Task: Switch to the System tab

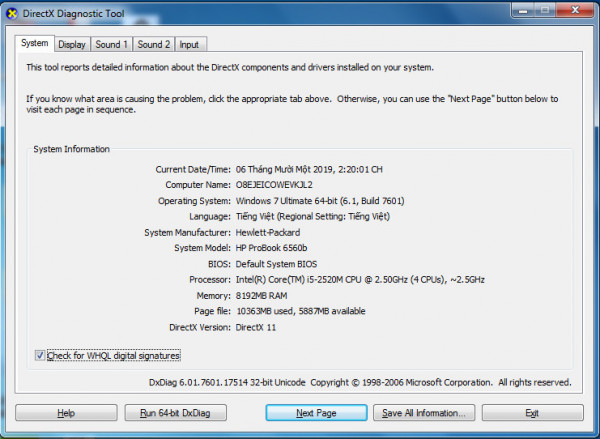Action: (x=35, y=43)
